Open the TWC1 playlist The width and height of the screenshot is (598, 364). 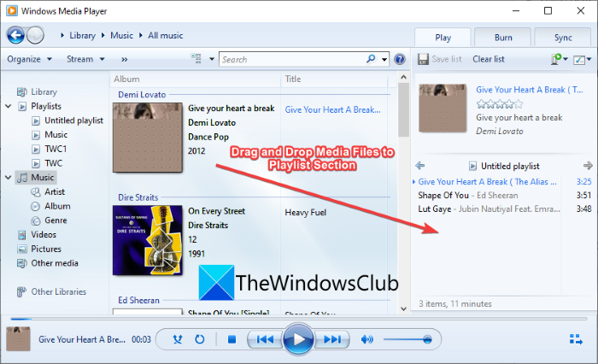56,149
